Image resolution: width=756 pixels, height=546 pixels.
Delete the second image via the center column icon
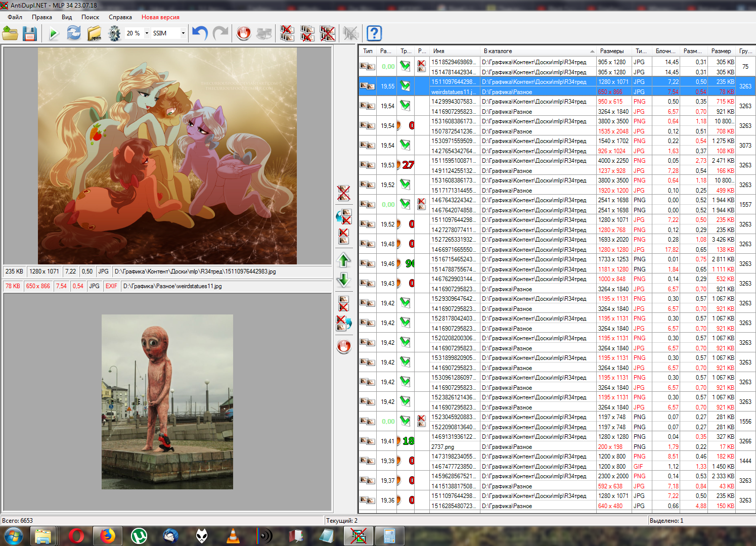pos(344,303)
